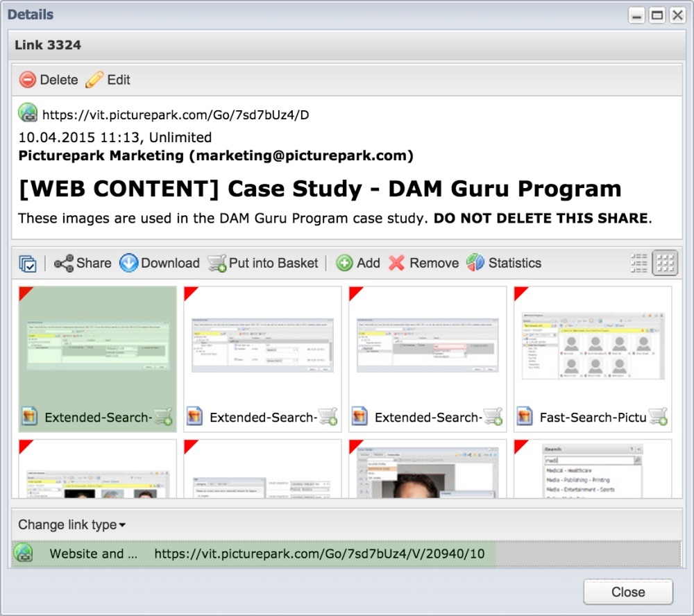Screen dimensions: 694x616
Task: Click the globe link icon beside the share URL
Action: point(28,113)
